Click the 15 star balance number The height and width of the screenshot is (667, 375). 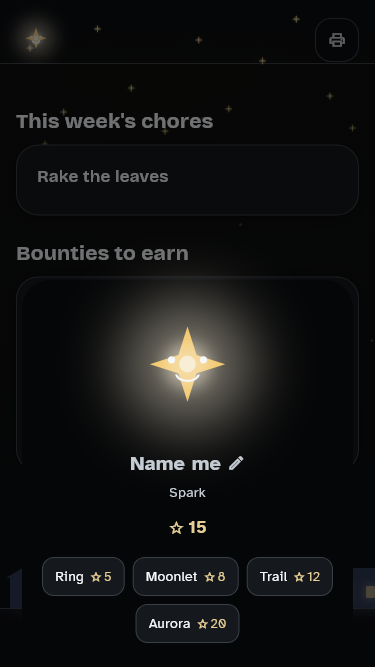click(x=197, y=527)
